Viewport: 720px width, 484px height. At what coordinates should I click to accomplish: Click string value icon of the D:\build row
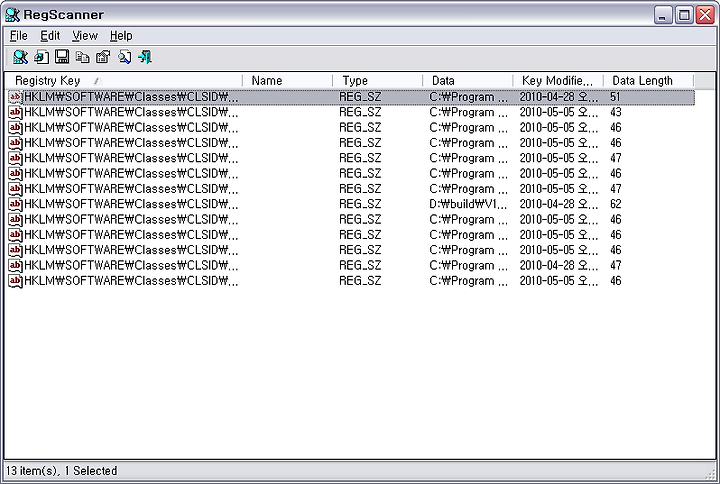(x=15, y=204)
